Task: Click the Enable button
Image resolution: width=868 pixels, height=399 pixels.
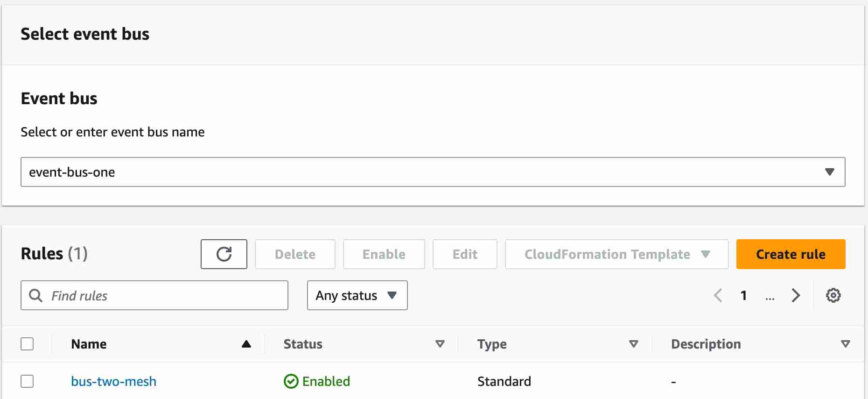Action: (x=384, y=254)
